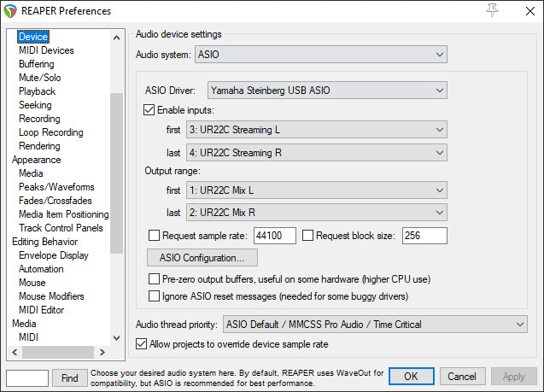The width and height of the screenshot is (544, 392).
Task: Select Media Item Positioning entry
Action: pos(64,214)
